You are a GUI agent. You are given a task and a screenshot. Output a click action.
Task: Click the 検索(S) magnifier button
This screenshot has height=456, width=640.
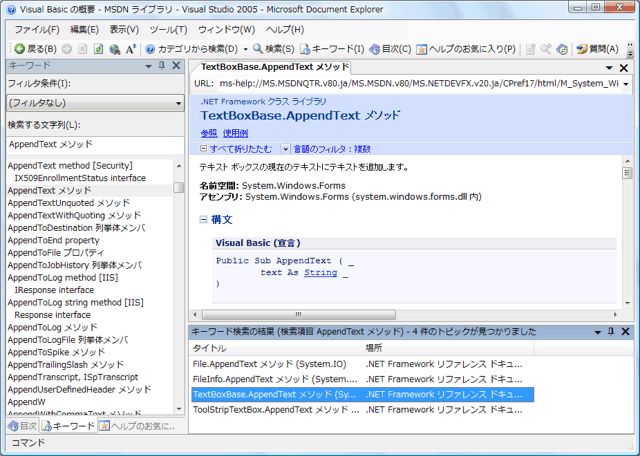[x=273, y=49]
